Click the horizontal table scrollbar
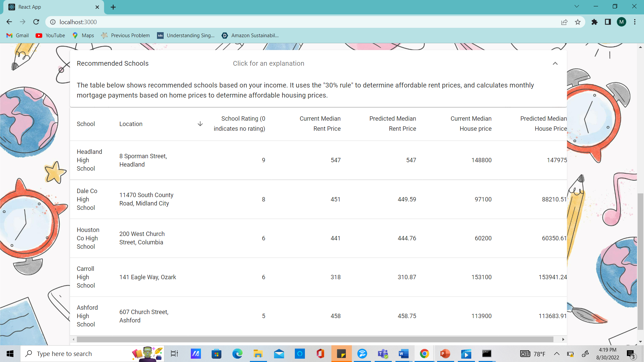Image resolution: width=644 pixels, height=362 pixels. pyautogui.click(x=315, y=340)
